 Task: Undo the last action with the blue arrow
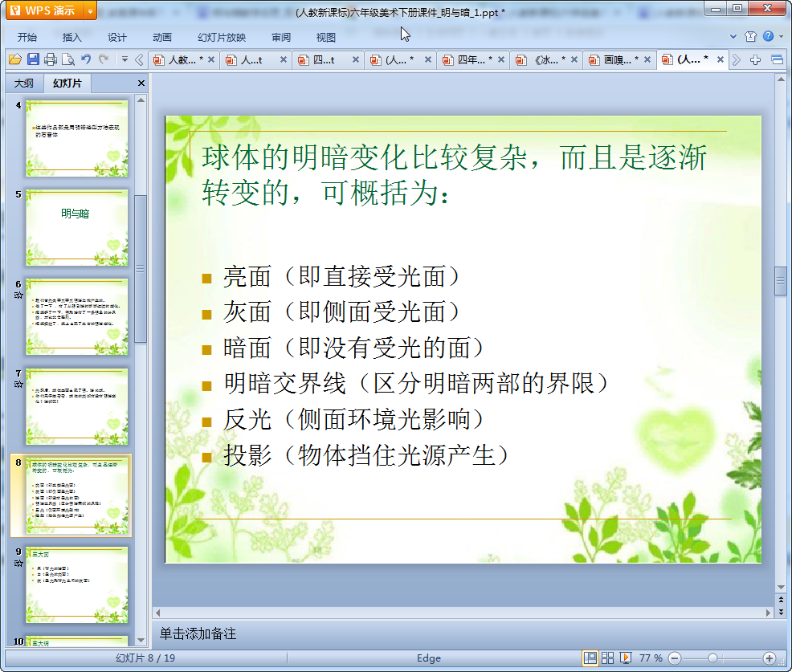click(86, 59)
